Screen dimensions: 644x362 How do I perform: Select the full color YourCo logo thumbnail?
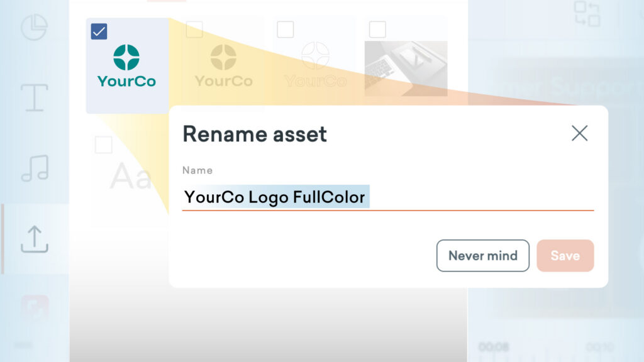coord(126,66)
